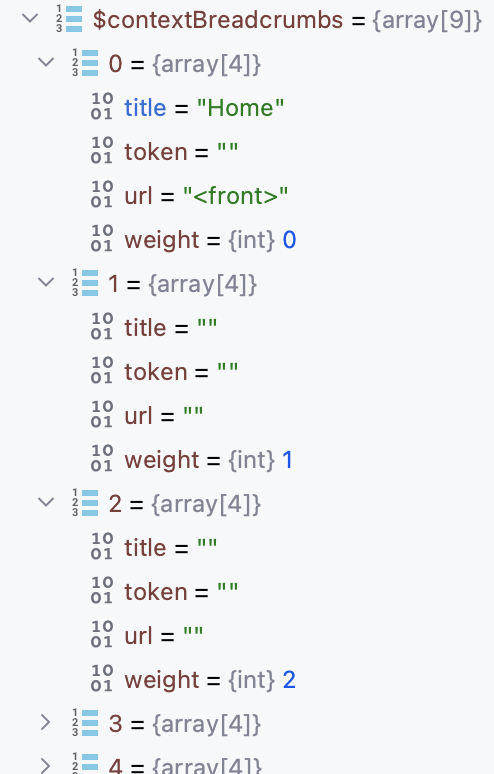This screenshot has height=774, width=494.
Task: Click the array icon of element 1
Action: 85,283
